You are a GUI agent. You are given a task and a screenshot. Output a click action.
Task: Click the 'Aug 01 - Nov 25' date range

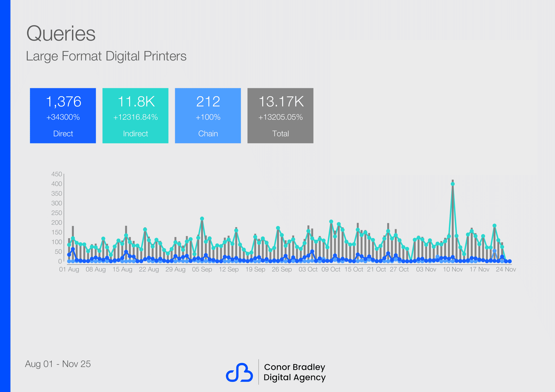pyautogui.click(x=58, y=364)
